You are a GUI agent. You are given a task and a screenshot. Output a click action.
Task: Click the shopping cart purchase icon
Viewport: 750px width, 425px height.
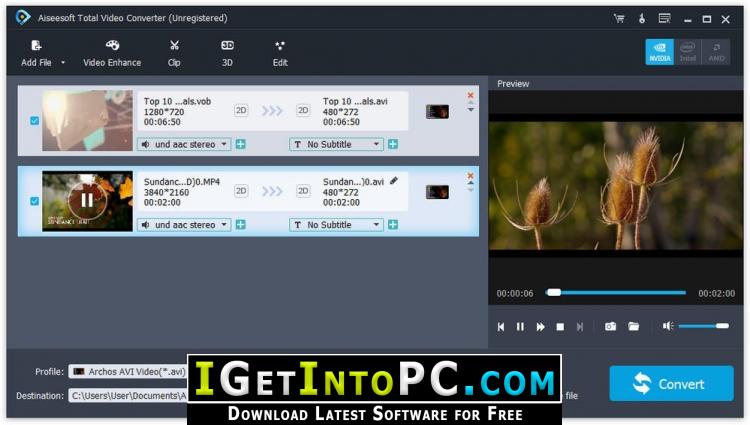(619, 19)
